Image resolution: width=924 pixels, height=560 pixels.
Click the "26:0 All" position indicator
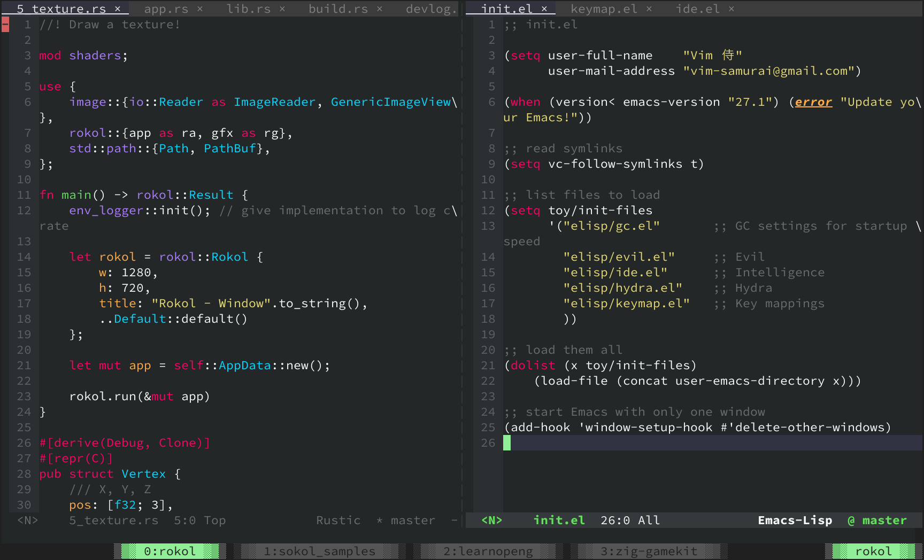[x=630, y=520]
